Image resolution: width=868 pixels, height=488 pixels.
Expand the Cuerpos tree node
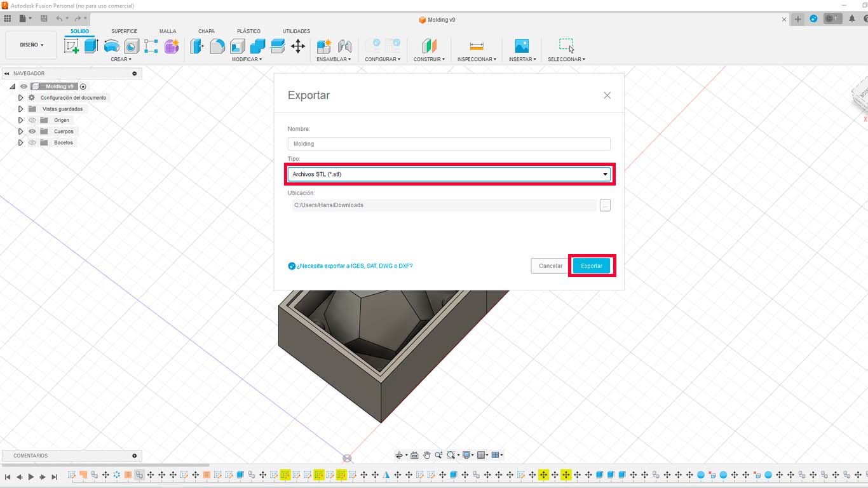(x=21, y=132)
